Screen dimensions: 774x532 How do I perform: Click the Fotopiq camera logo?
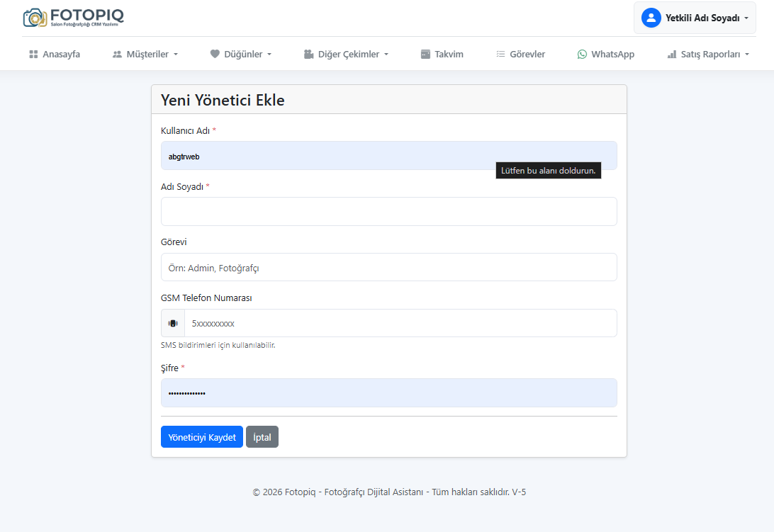(x=35, y=18)
